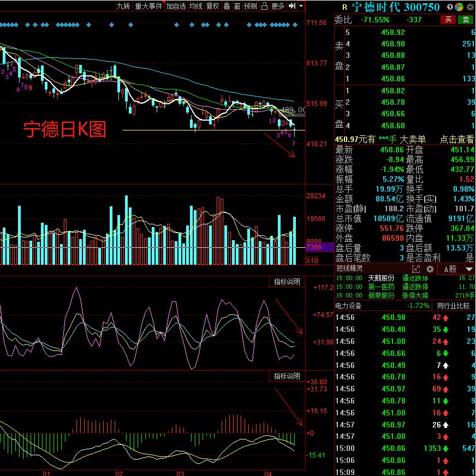Open the 短线精灵 settings gear
The height and width of the screenshot is (476, 476).
coord(430,269)
